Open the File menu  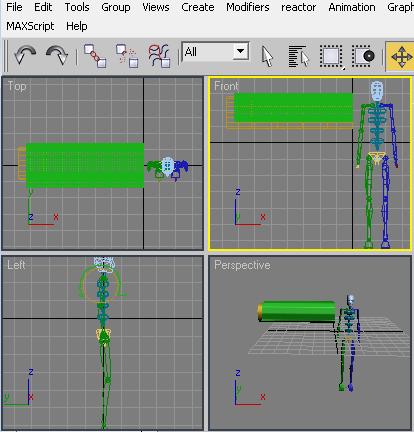[x=14, y=7]
